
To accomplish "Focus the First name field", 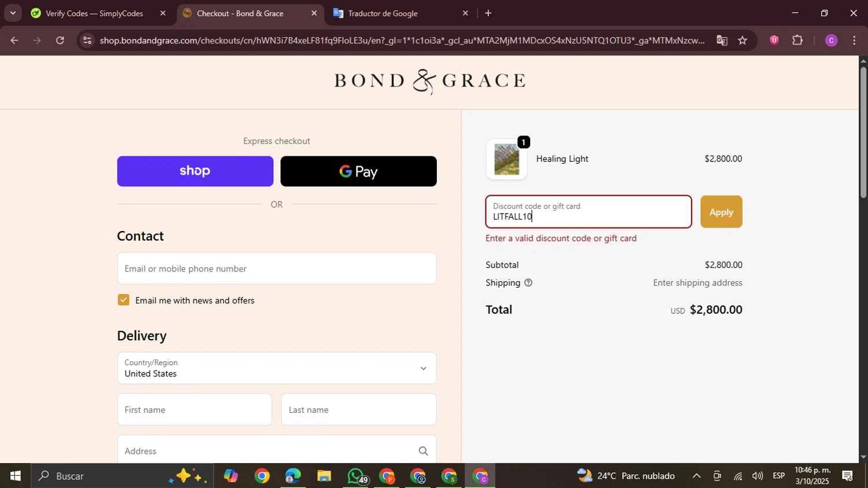I will coord(194,410).
